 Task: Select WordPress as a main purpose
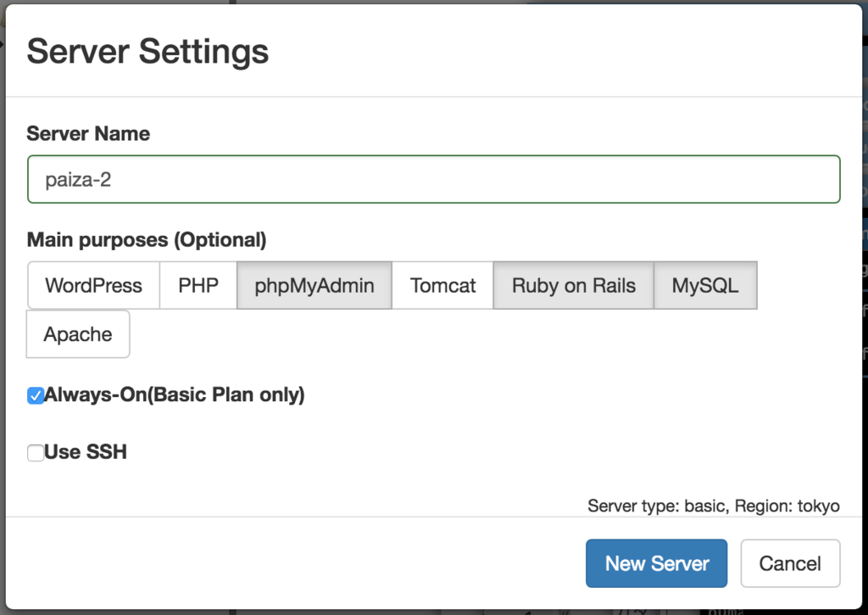coord(93,286)
